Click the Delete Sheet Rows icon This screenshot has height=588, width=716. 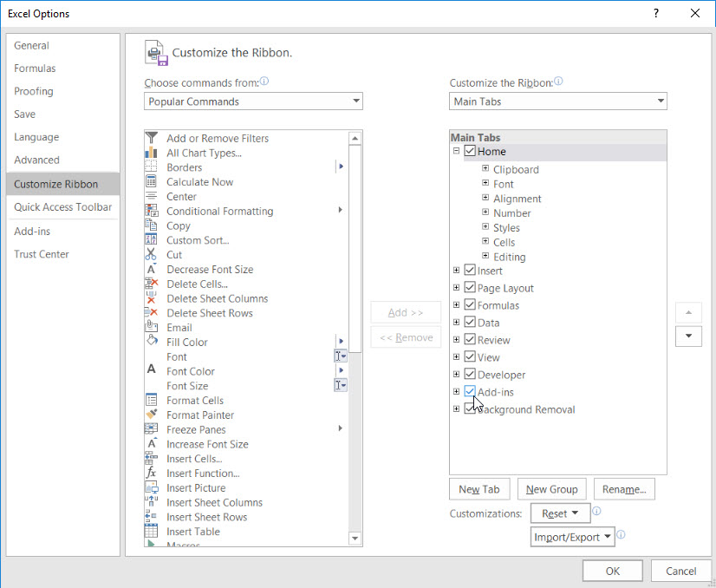[x=151, y=312]
